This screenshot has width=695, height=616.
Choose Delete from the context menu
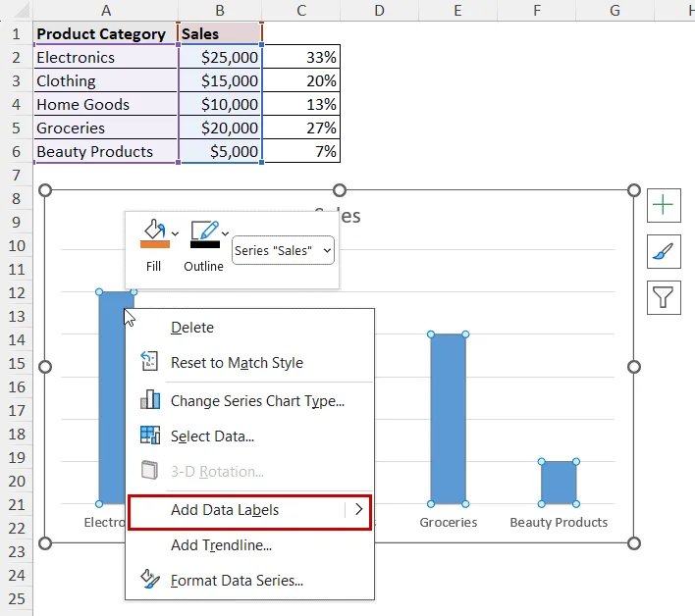[x=249, y=328]
